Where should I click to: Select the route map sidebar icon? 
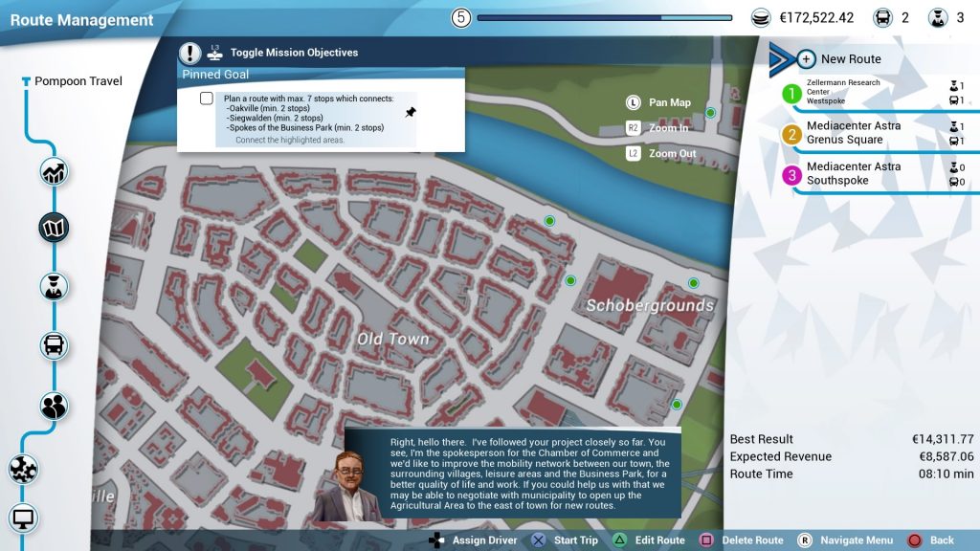[x=54, y=228]
